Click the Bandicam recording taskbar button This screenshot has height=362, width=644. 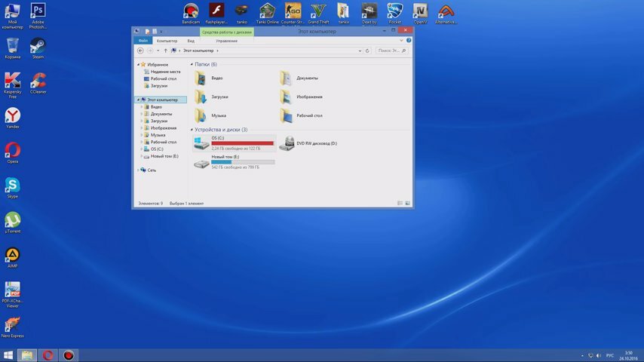pyautogui.click(x=68, y=355)
